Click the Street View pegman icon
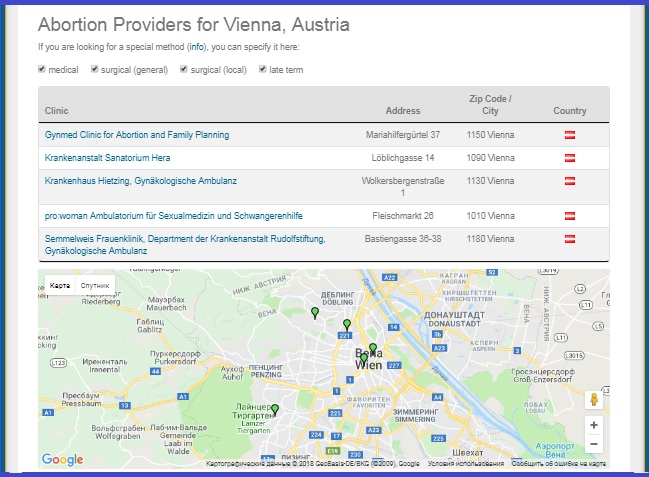 point(594,400)
